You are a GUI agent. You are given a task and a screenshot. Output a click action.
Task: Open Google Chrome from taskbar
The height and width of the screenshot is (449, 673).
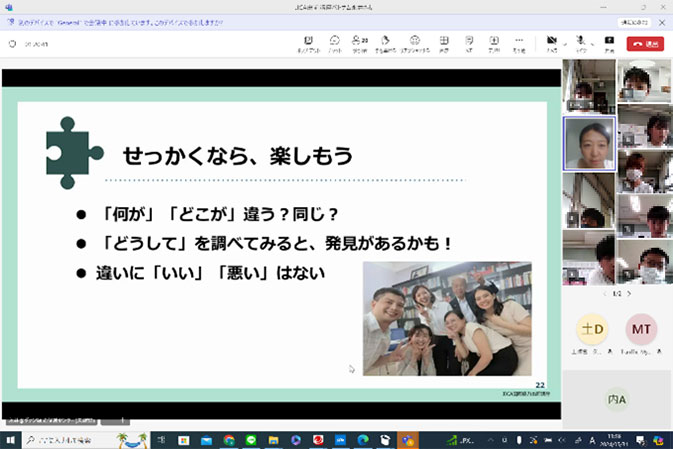229,440
